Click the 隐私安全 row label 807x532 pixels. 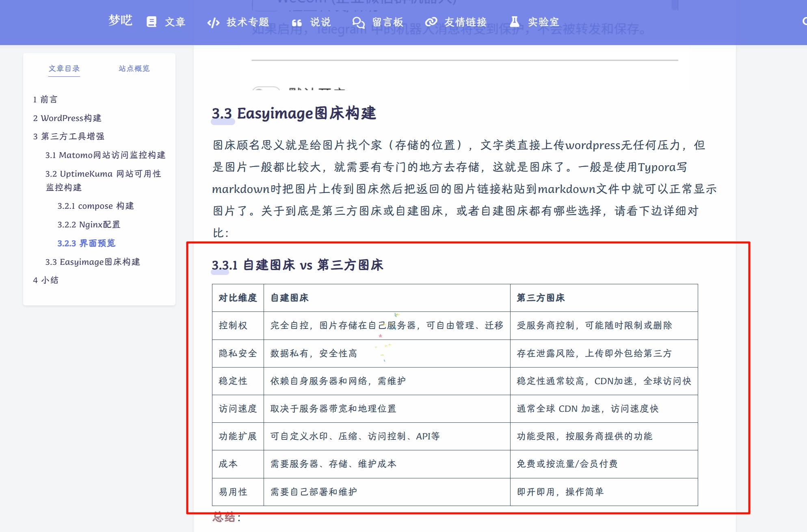click(238, 354)
